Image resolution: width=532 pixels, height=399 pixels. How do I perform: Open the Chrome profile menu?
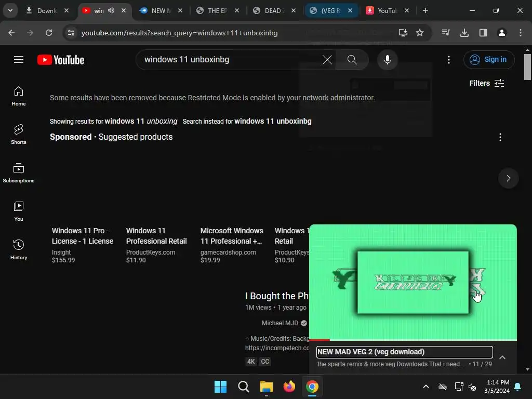tap(502, 33)
